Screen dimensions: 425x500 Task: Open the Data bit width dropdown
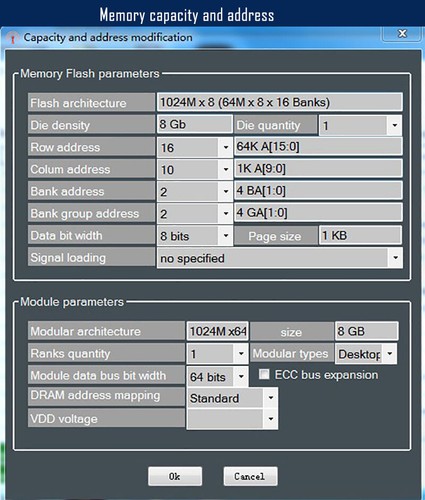click(226, 236)
